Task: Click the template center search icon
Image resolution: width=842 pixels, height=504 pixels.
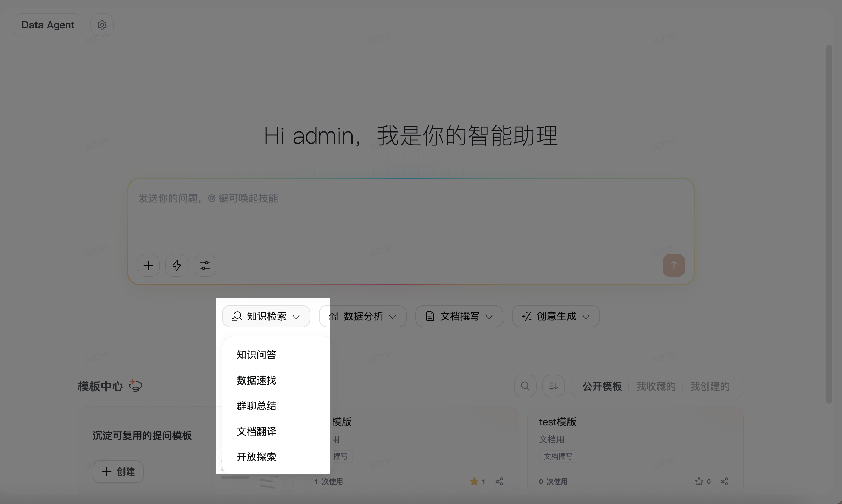Action: (x=525, y=386)
